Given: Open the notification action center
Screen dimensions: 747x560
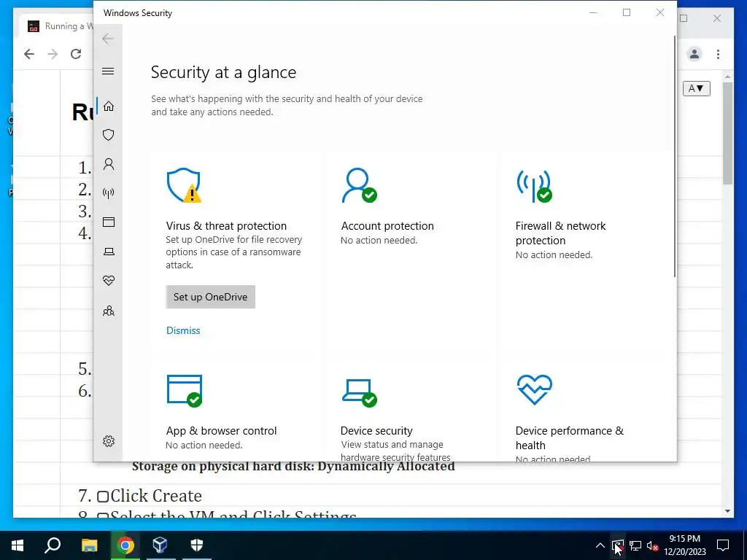Looking at the screenshot, I should click(723, 545).
